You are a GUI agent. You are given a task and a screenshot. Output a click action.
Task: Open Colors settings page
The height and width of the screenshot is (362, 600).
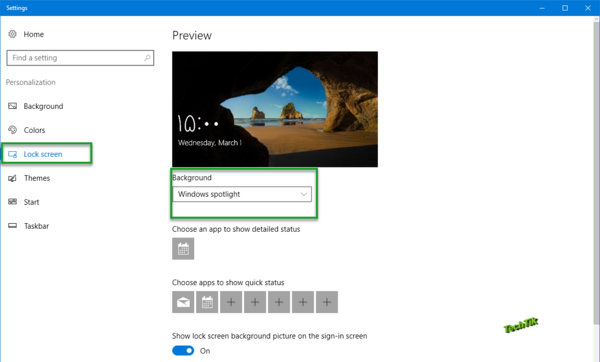pos(34,130)
